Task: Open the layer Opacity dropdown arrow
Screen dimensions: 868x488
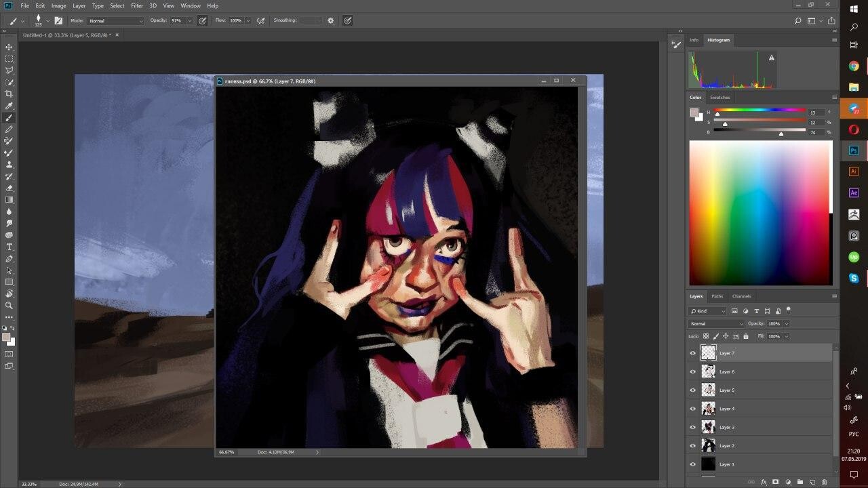Action: tap(785, 324)
